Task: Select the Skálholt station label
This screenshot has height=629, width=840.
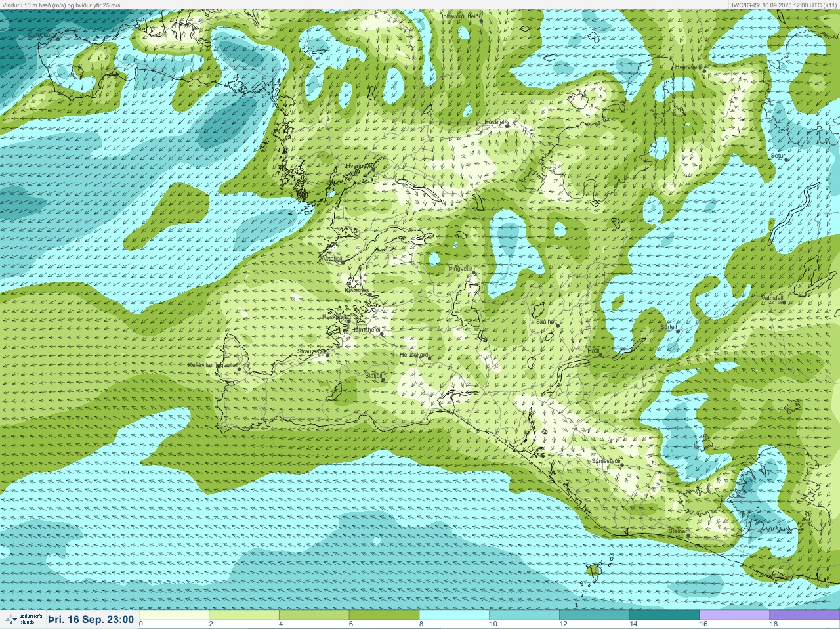Action: pyautogui.click(x=547, y=322)
